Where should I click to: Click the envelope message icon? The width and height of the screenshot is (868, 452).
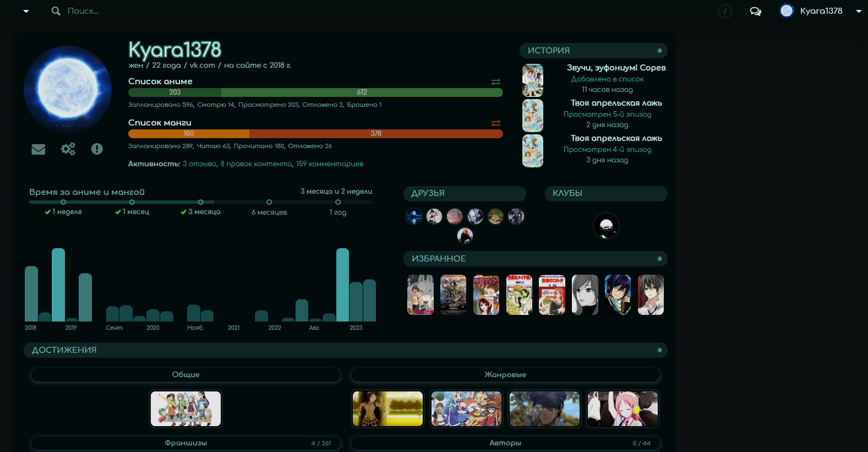click(39, 149)
